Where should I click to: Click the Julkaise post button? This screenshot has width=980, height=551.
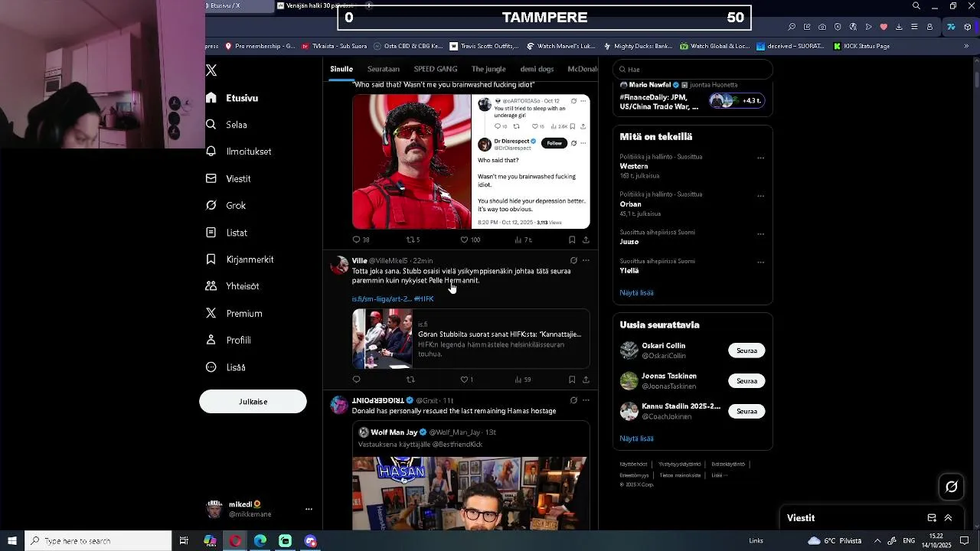[253, 402]
